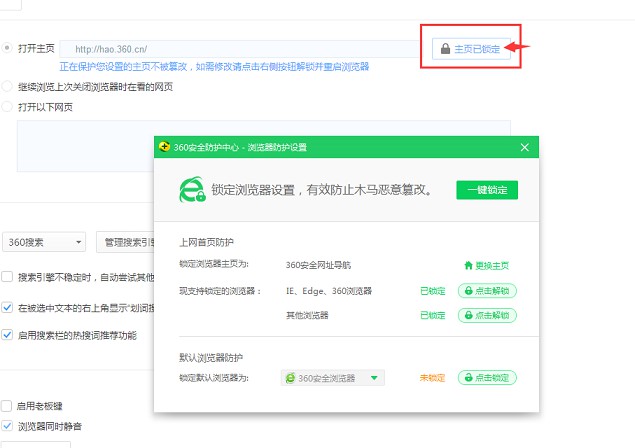Click the orange 未锁定 status text
Viewport: 635px width, 448px height.
[432, 378]
